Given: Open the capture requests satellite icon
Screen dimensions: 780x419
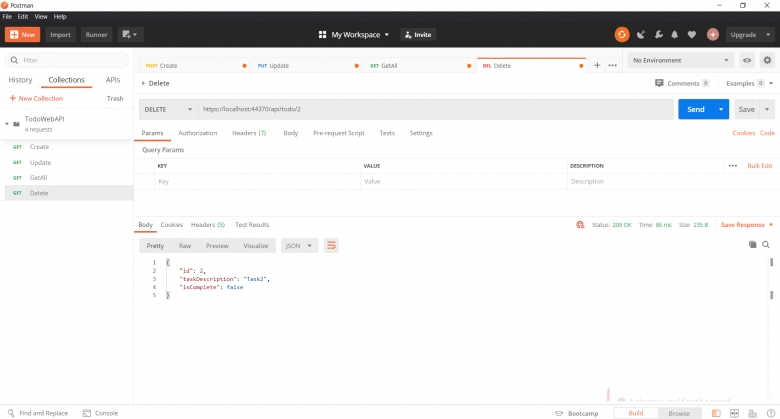Looking at the screenshot, I should [641, 34].
